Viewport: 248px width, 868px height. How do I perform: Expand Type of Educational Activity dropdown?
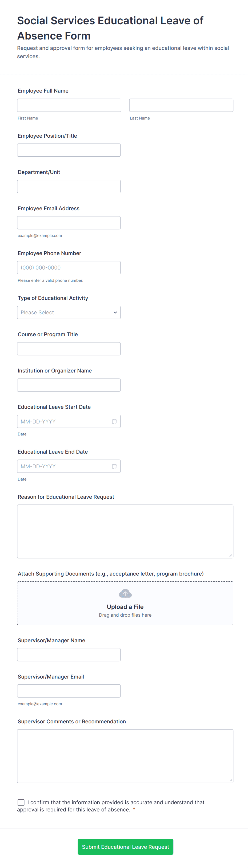tap(69, 312)
